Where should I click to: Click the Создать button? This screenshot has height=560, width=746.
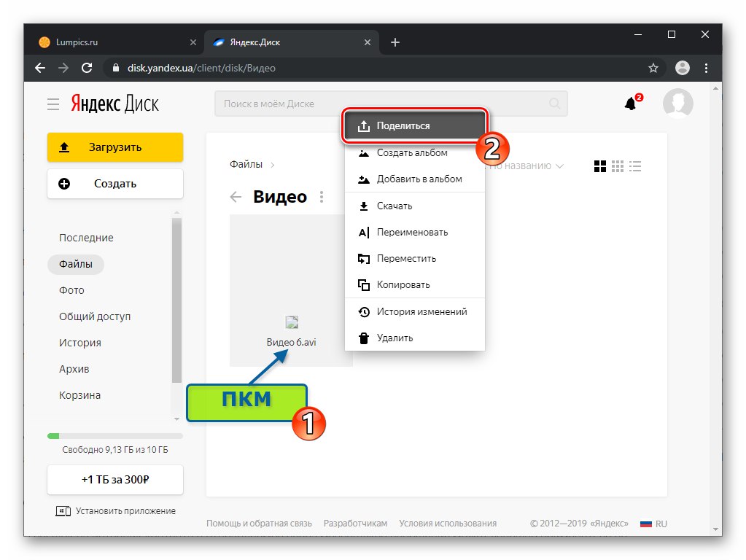coord(115,184)
